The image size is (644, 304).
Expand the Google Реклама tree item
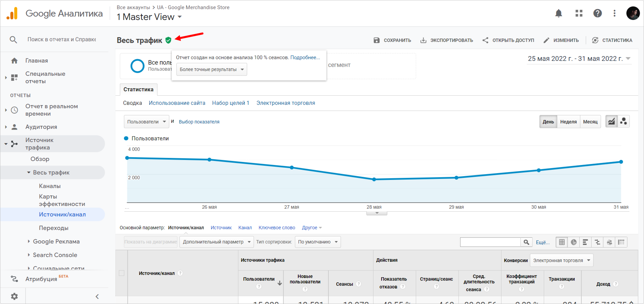(29, 241)
